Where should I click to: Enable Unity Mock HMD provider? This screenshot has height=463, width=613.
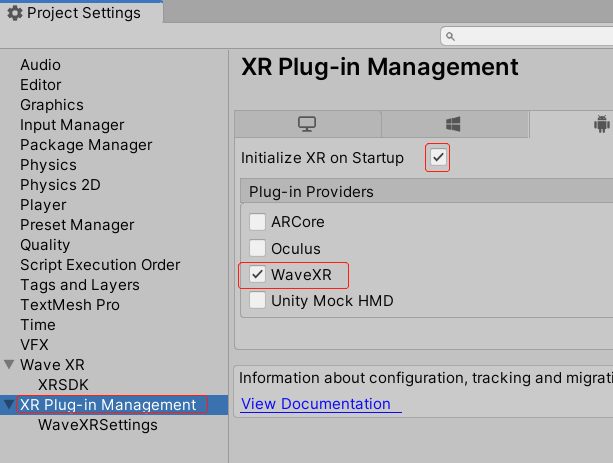(258, 300)
